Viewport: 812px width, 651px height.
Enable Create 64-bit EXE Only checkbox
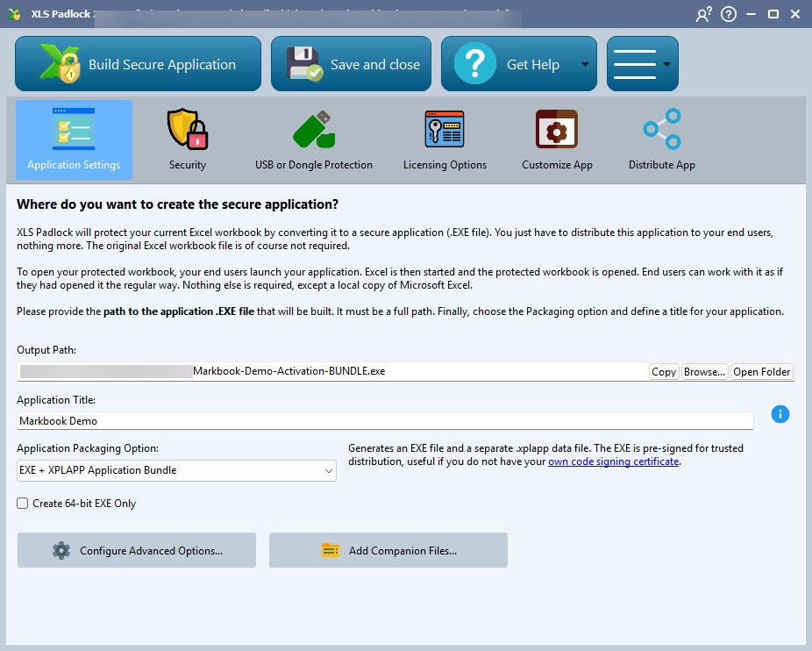tap(22, 504)
